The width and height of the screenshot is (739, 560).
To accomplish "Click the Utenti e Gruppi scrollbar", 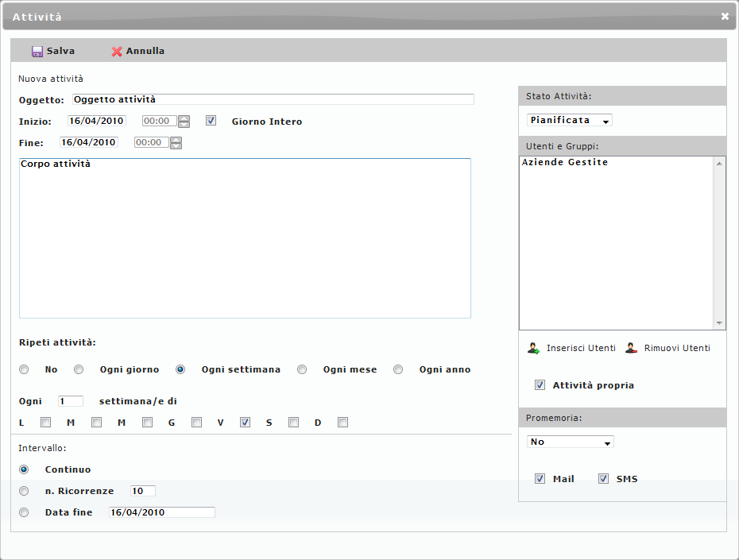I will (x=720, y=242).
